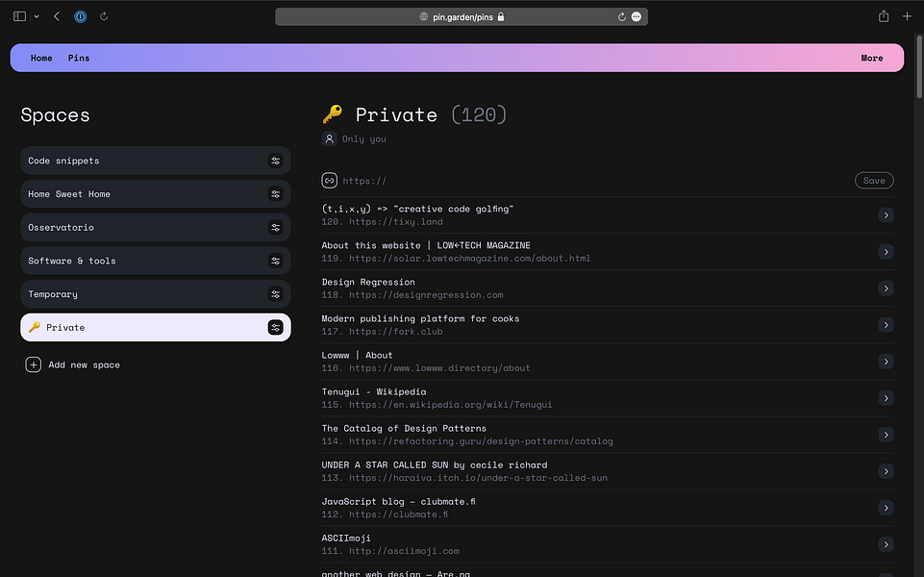The height and width of the screenshot is (577, 924).
Task: Click the URL https://tixy.land
Action: coord(395,221)
